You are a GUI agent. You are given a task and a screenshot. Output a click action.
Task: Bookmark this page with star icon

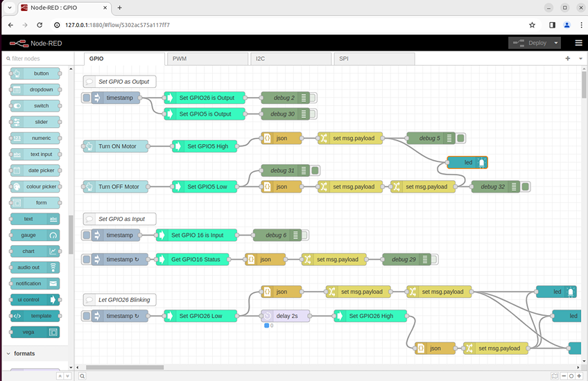point(532,25)
